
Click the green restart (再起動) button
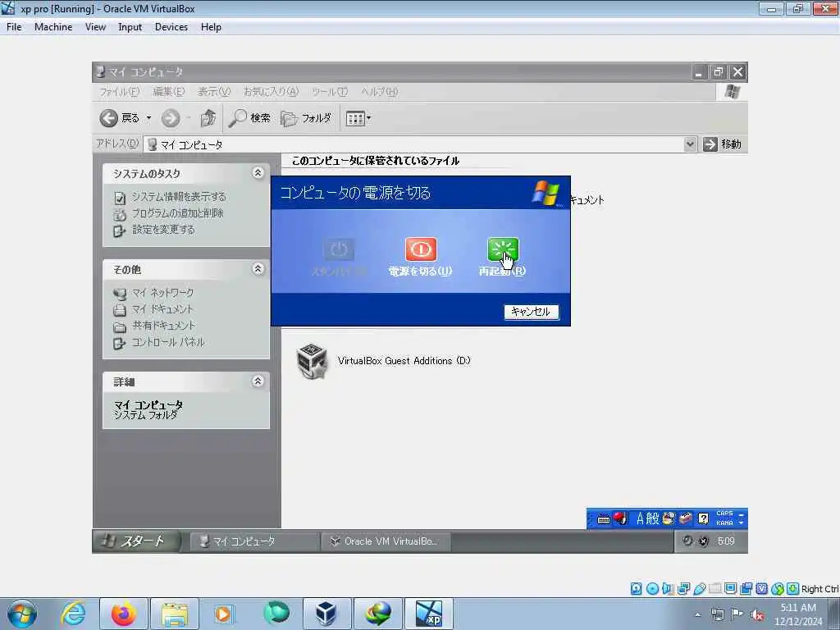503,249
